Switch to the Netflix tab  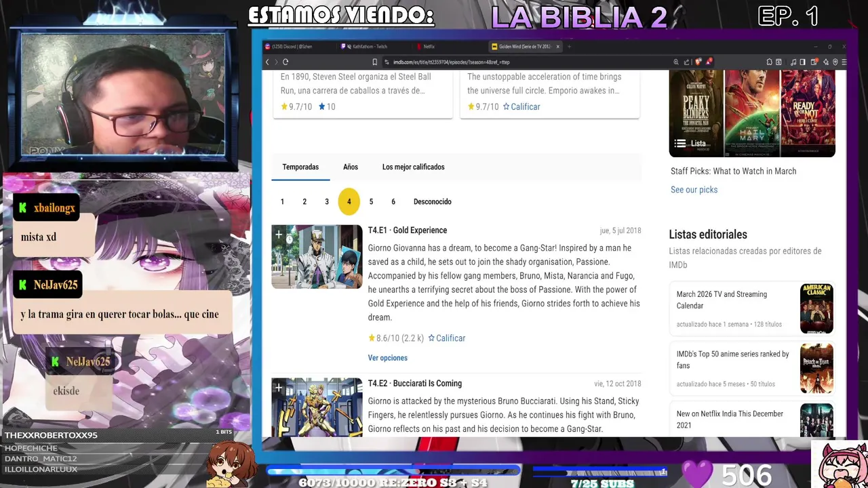tap(429, 47)
